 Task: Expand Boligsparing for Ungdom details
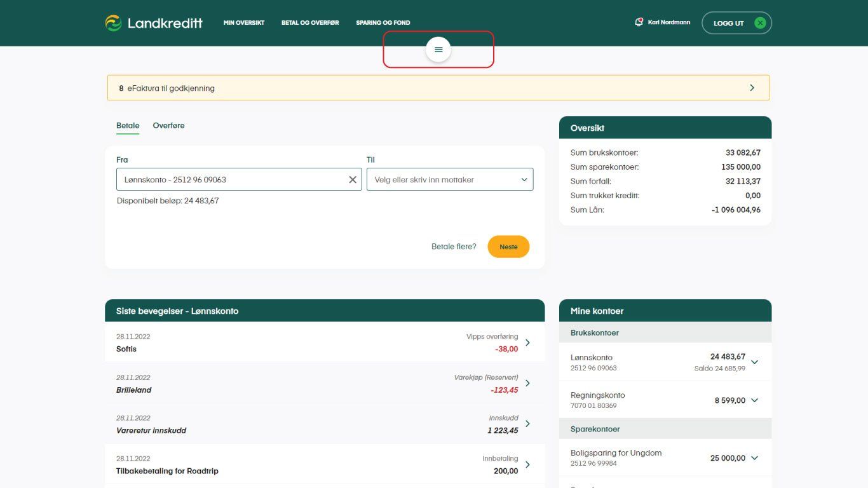click(754, 457)
